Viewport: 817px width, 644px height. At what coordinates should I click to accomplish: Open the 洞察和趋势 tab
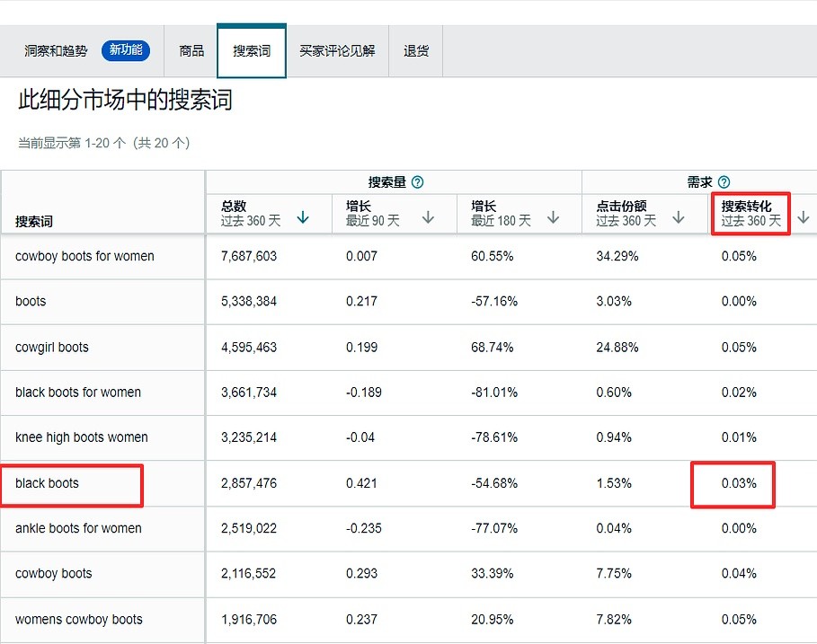click(x=56, y=51)
